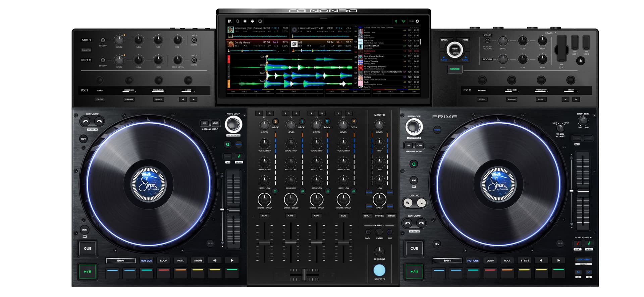Toggle the MIC 2 ON/OFF button
This screenshot has width=644, height=297.
[x=103, y=60]
